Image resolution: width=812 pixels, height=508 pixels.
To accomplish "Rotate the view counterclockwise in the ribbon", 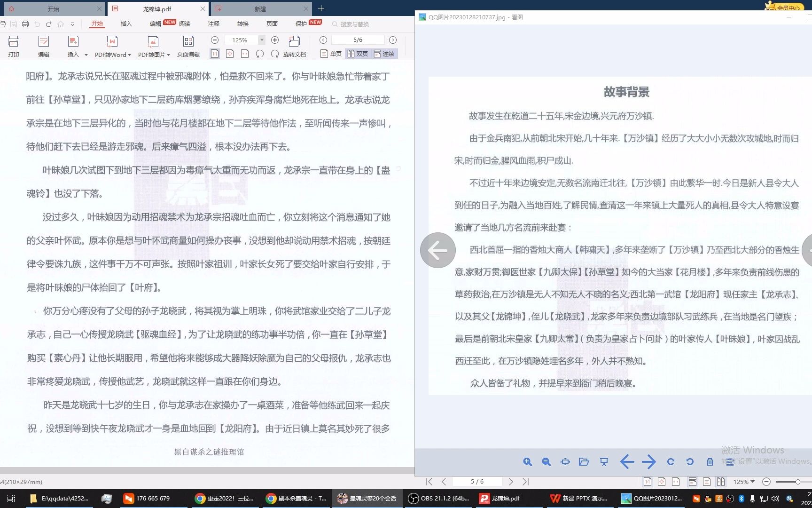I will pos(260,54).
